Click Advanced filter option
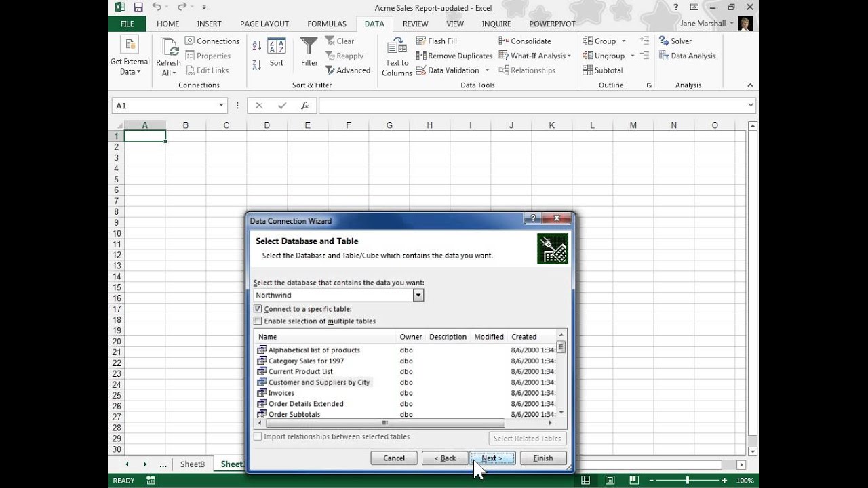868x488 pixels. (x=348, y=70)
